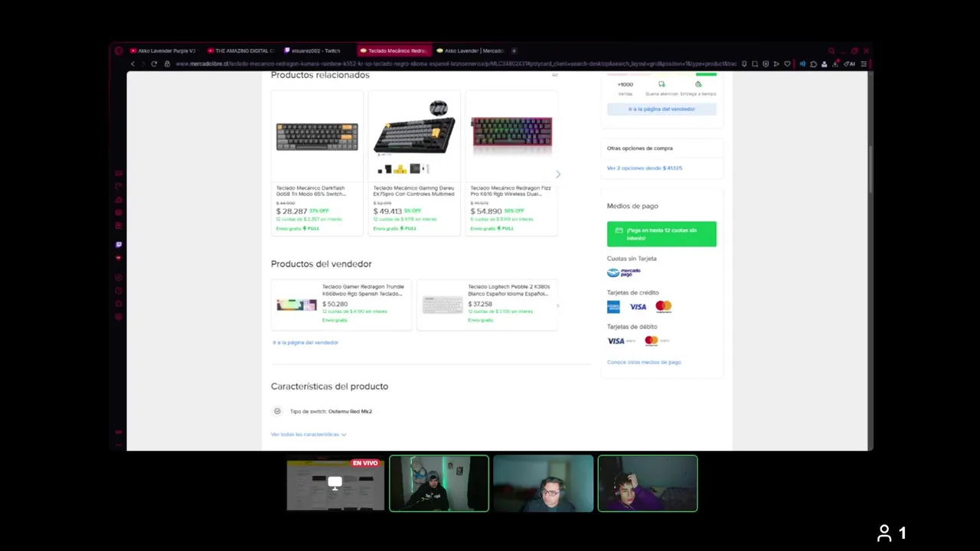Click Teclado Mecánico Darkflash GD68 title
980x551 pixels.
coord(311,191)
